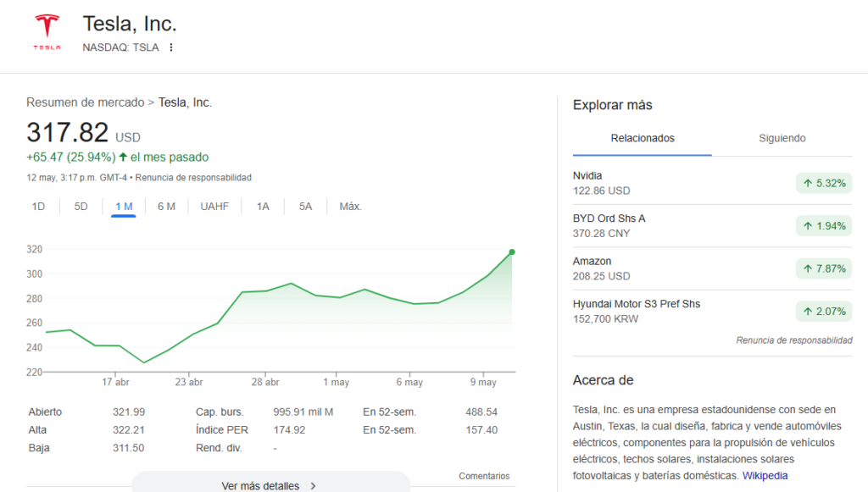Image resolution: width=868 pixels, height=492 pixels.
Task: Click the Baja value 311.50
Action: point(129,448)
